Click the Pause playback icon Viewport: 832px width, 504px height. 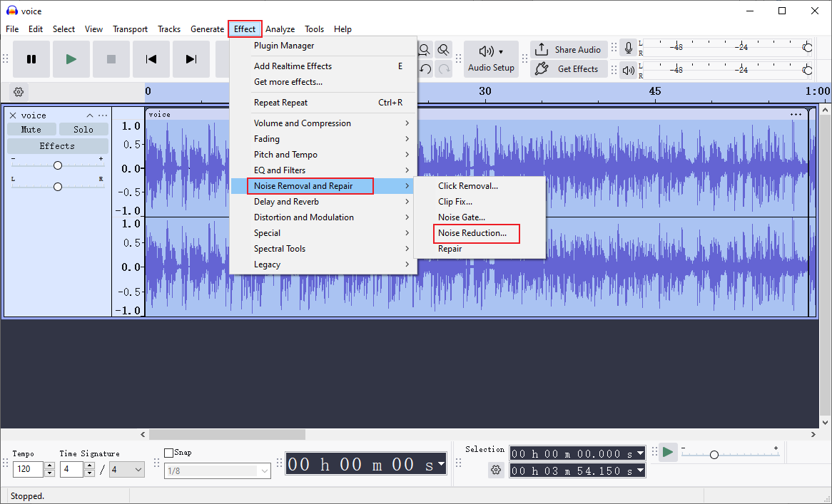tap(31, 59)
